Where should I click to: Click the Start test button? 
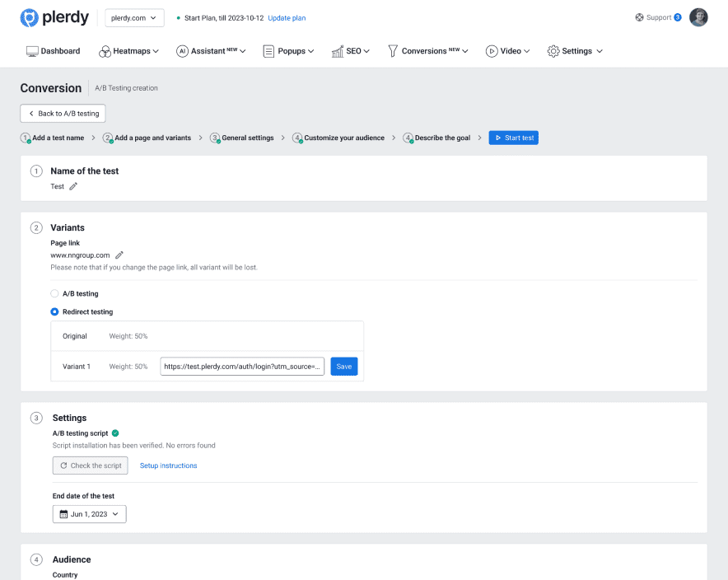513,138
